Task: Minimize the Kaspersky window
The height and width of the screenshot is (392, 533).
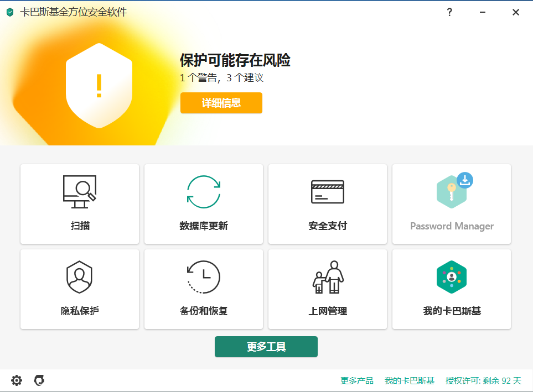Action: [482, 12]
